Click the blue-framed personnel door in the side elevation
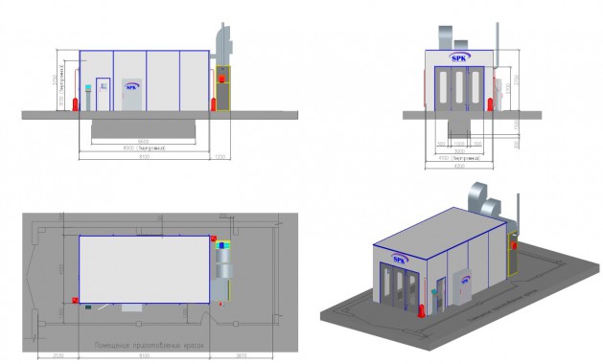This screenshot has width=603, height=364. pos(103,94)
